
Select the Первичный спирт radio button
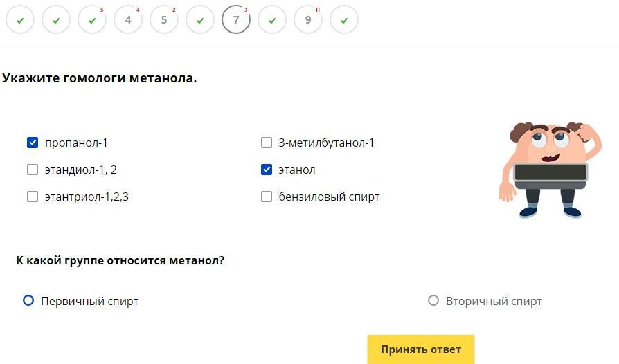[28, 301]
